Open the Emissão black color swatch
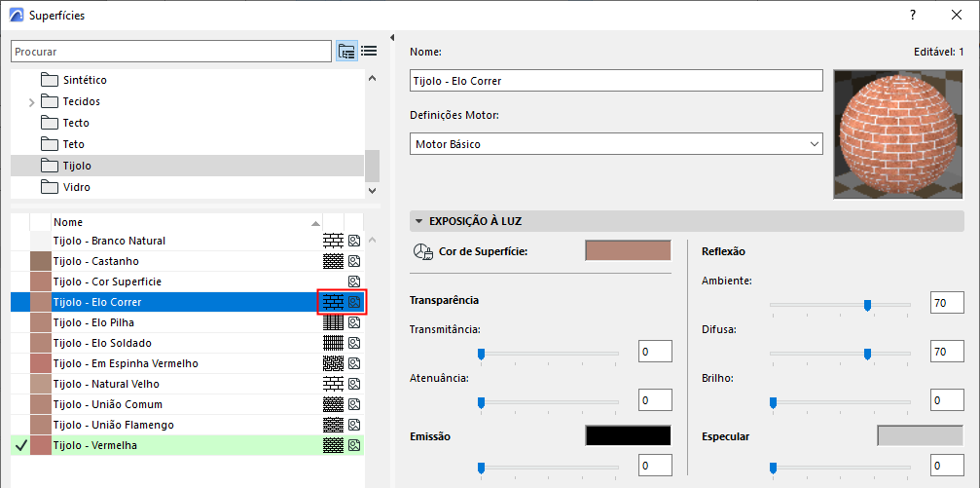 [x=628, y=435]
